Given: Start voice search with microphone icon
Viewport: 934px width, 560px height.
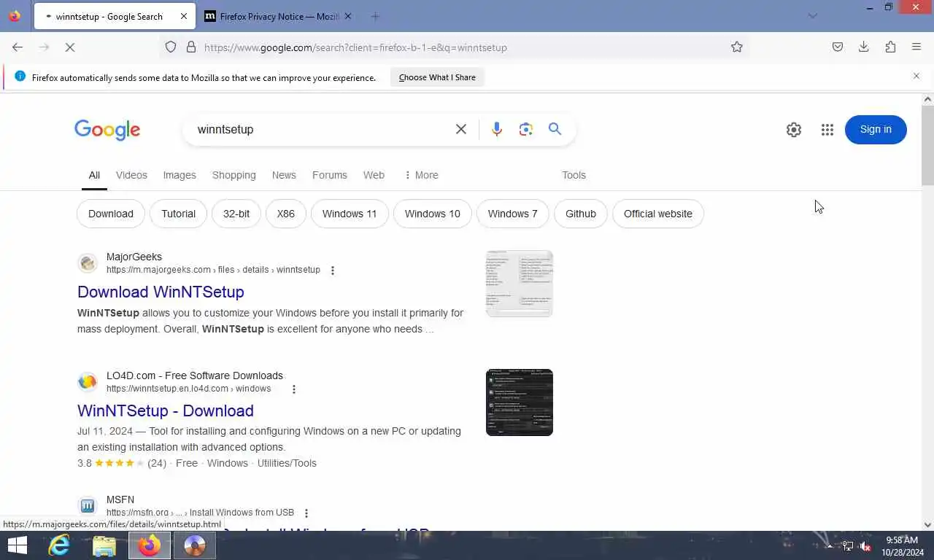Looking at the screenshot, I should 497,129.
